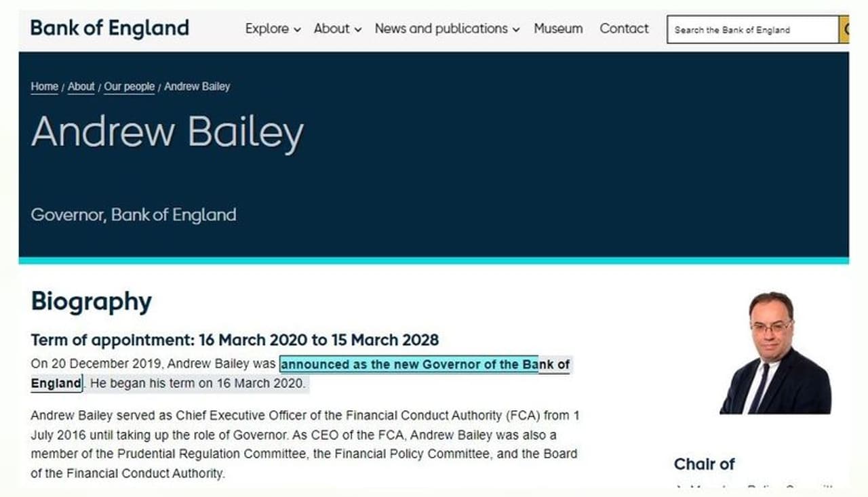Image resolution: width=868 pixels, height=497 pixels.
Task: Expand the Explore navigation menu
Action: click(273, 28)
